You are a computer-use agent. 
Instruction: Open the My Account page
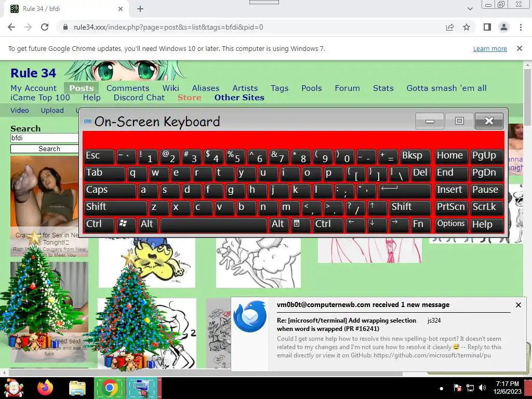33,88
